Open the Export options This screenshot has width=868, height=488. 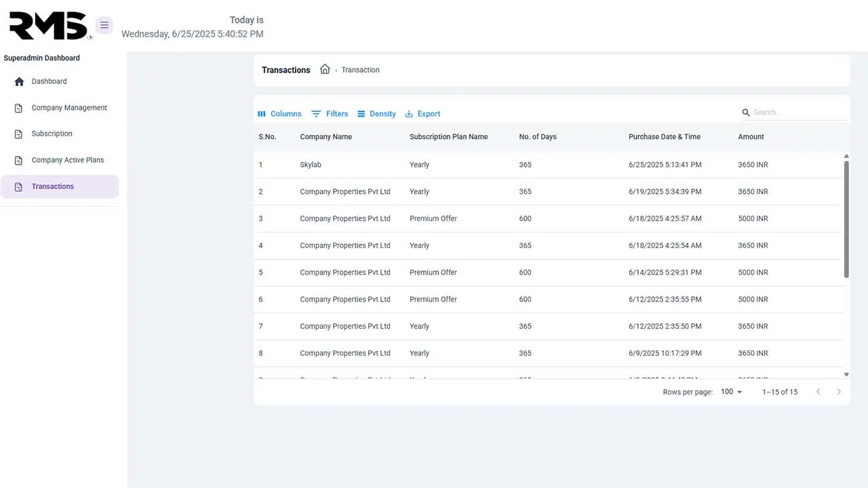coord(422,114)
